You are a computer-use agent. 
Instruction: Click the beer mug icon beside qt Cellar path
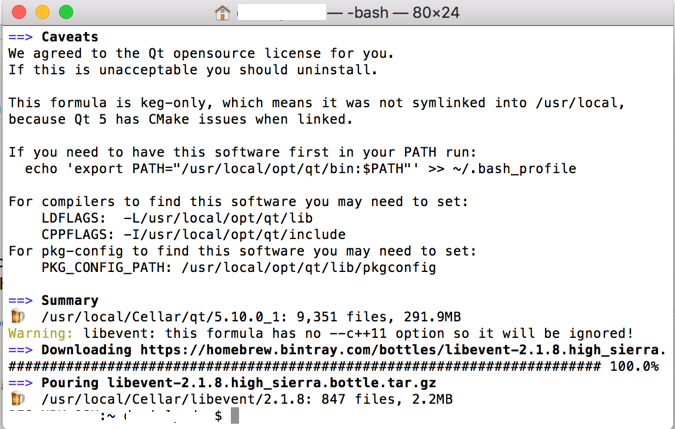click(x=17, y=316)
